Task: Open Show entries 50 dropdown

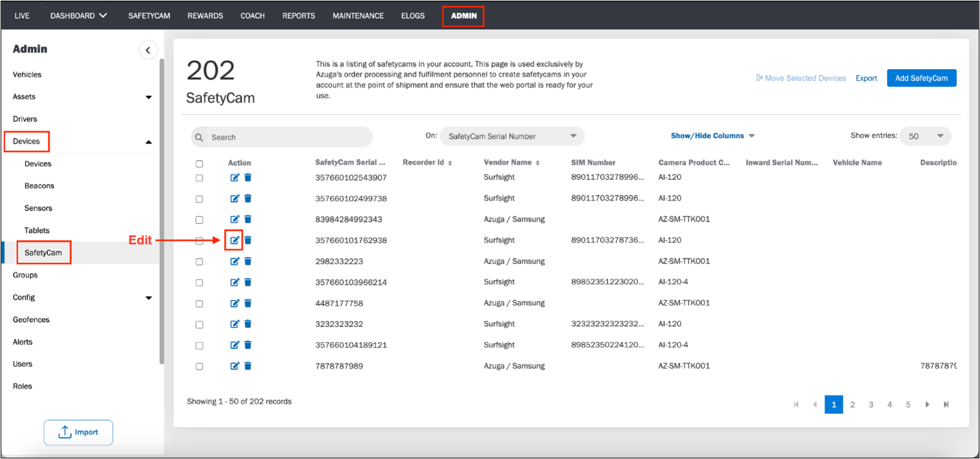Action: click(925, 136)
